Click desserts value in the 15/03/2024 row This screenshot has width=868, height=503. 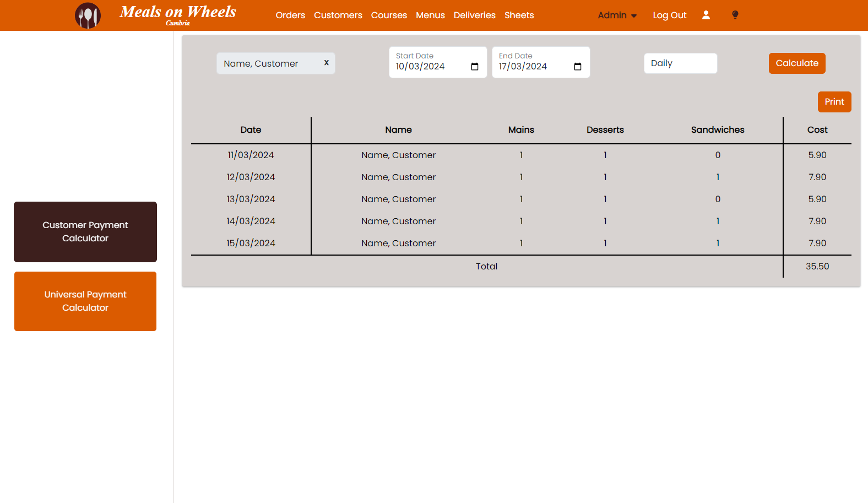coord(605,244)
